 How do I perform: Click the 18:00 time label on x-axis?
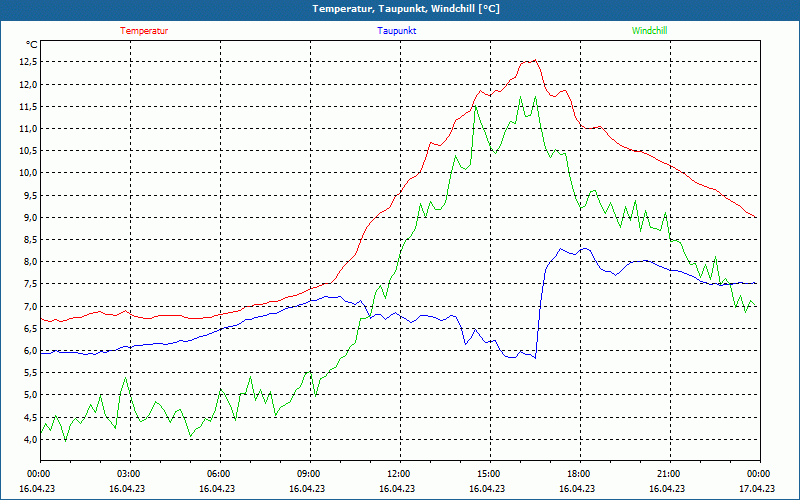click(x=580, y=474)
